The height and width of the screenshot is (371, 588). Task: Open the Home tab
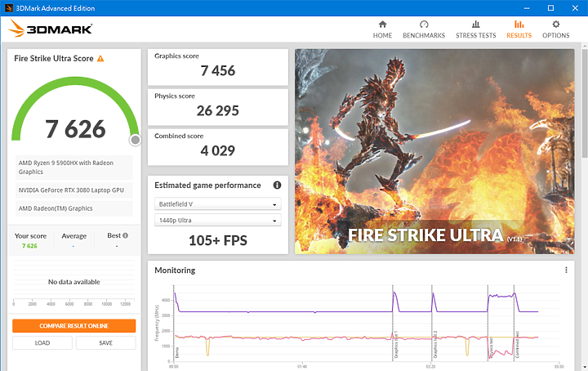coord(382,29)
